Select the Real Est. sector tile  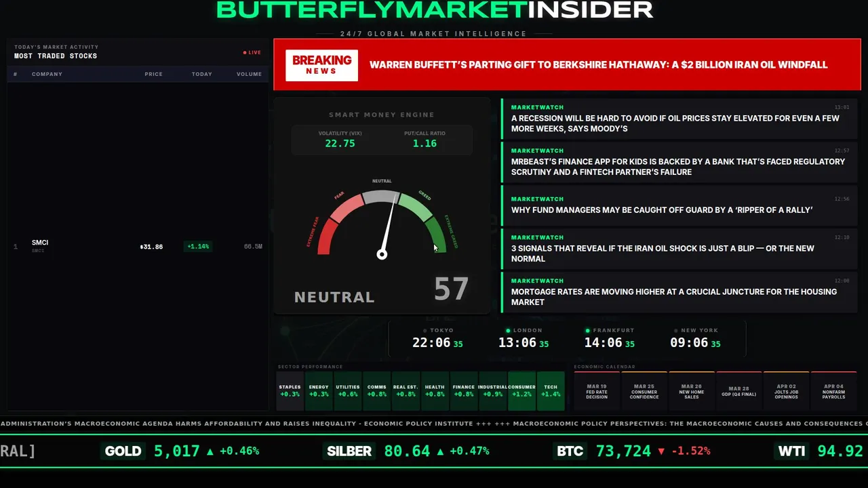click(406, 391)
